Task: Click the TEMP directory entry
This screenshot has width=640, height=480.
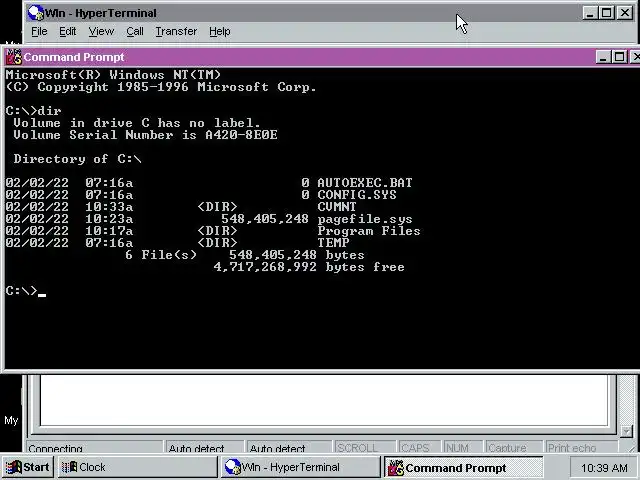Action: click(x=333, y=243)
